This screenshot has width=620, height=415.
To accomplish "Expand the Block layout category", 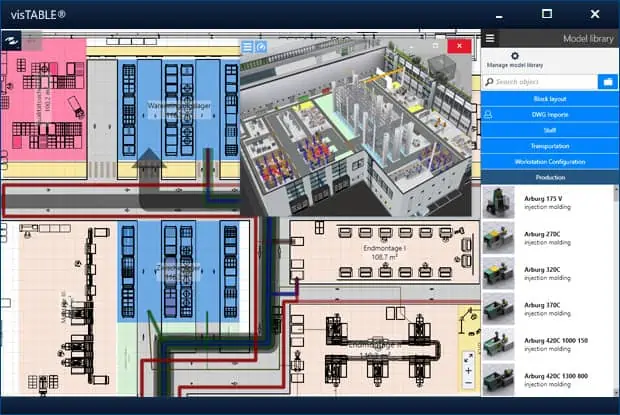I will [x=550, y=99].
